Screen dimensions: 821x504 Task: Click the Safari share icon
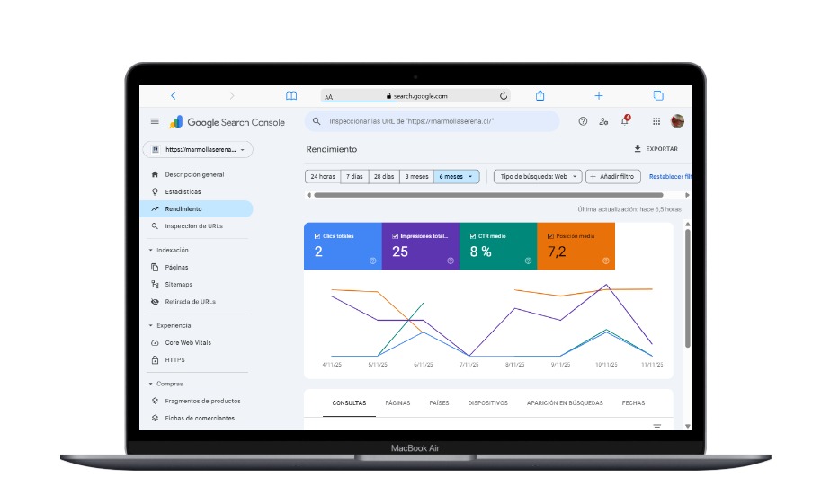[x=540, y=95]
